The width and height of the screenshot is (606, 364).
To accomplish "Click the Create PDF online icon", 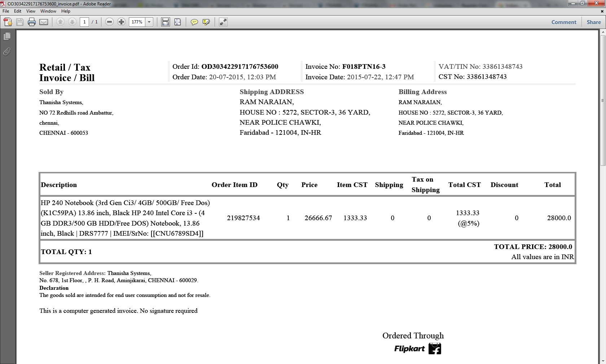I will click(x=8, y=22).
